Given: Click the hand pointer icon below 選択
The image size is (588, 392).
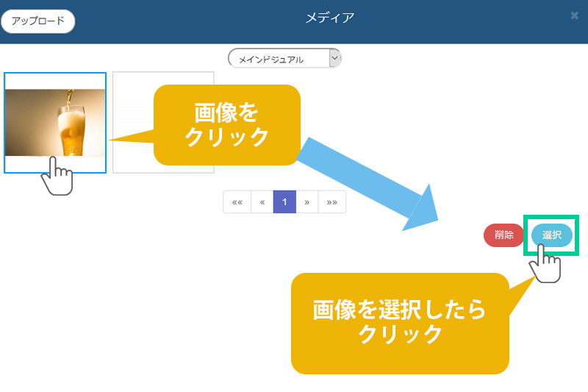Looking at the screenshot, I should [x=545, y=265].
